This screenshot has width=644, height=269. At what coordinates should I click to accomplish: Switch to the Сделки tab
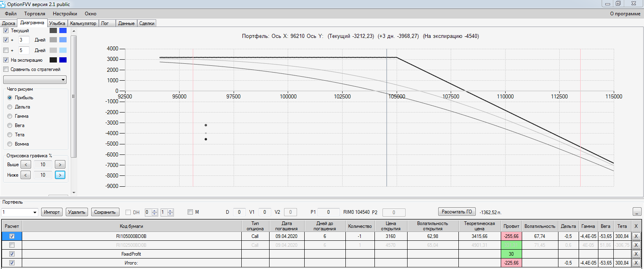point(146,23)
